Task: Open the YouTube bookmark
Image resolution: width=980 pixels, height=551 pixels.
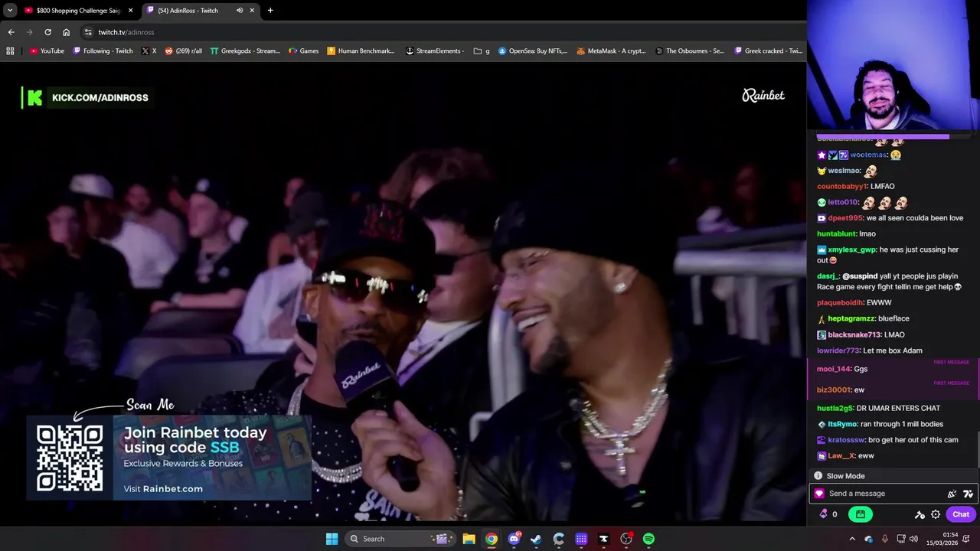Action: click(x=47, y=51)
